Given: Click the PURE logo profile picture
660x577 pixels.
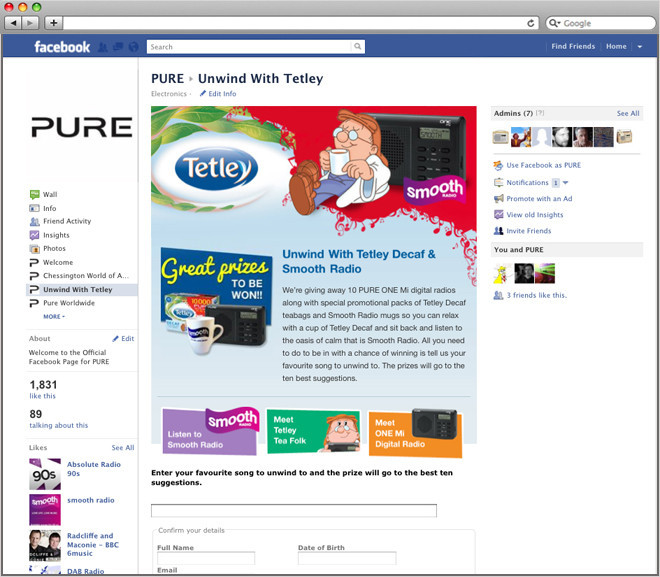Looking at the screenshot, I should click(82, 127).
